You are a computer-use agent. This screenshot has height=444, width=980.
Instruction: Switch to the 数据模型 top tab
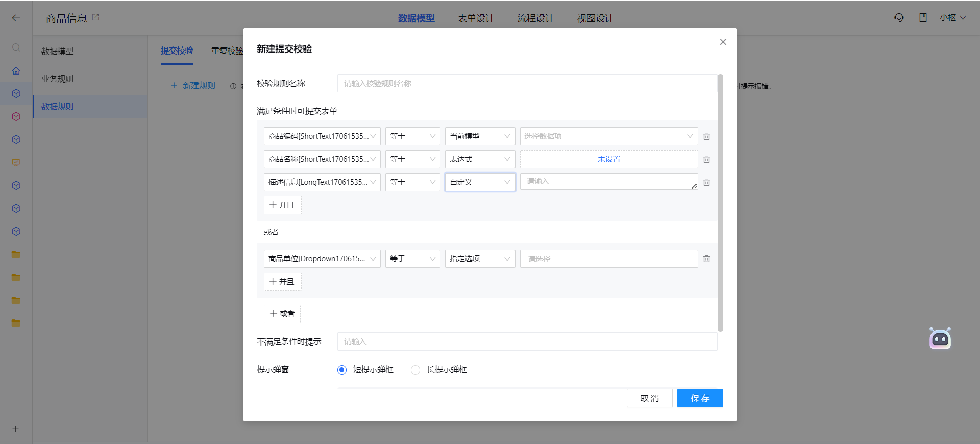click(x=416, y=18)
